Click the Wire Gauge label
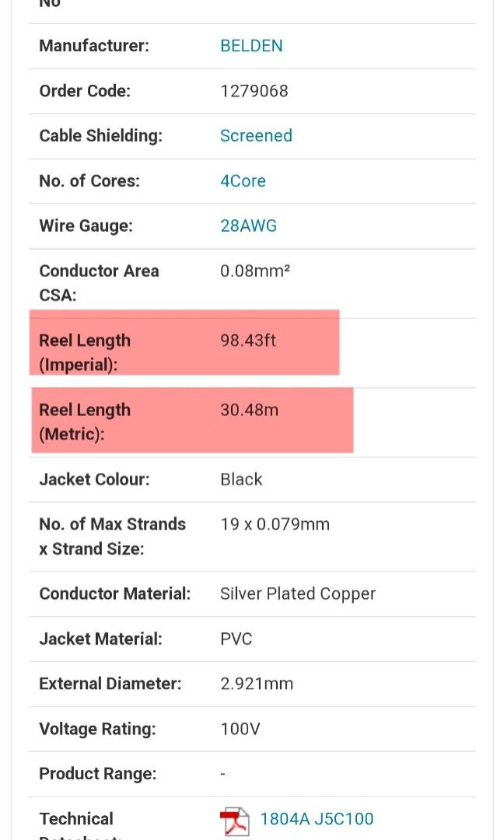 click(86, 226)
